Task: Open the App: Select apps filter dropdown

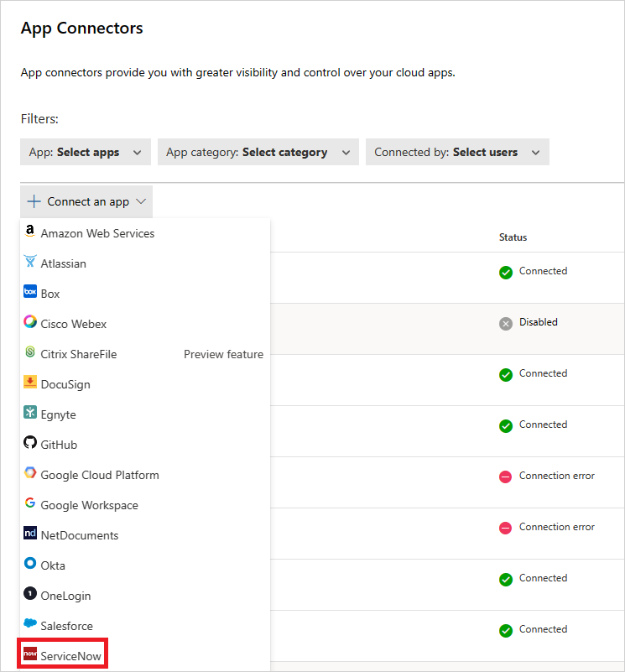Action: pos(85,152)
